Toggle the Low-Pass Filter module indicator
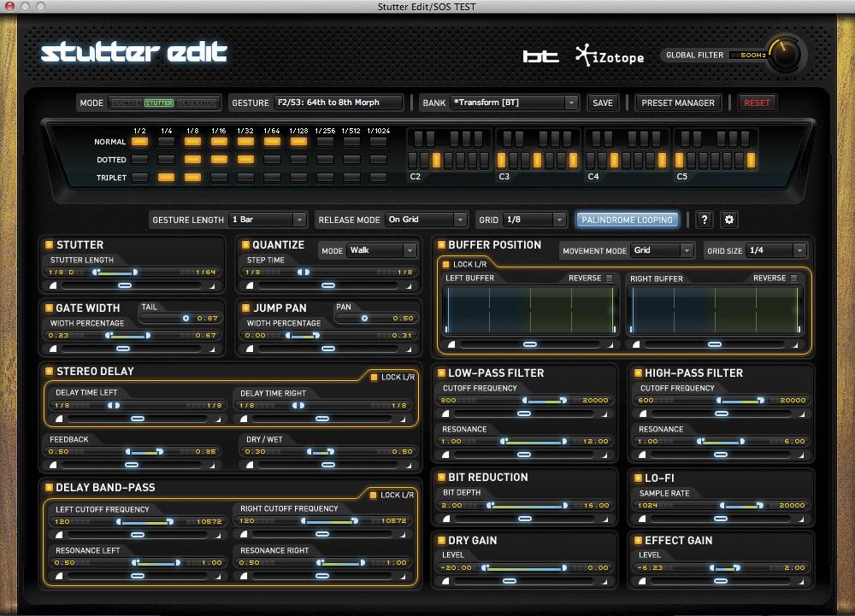 click(x=441, y=373)
